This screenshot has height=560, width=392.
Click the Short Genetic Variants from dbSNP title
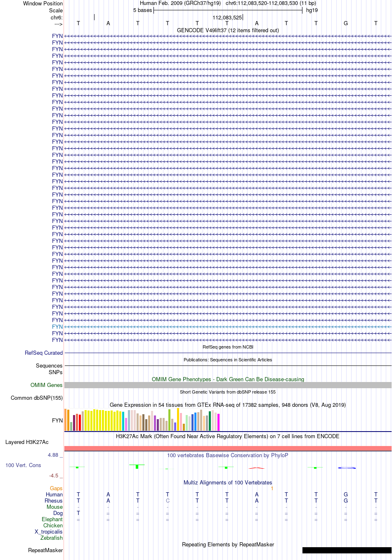pos(228,392)
